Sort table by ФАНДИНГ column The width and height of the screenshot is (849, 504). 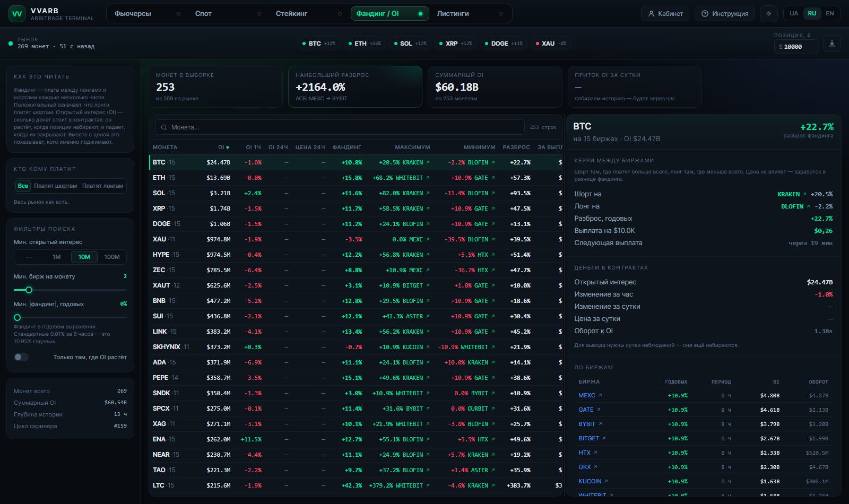coord(347,147)
